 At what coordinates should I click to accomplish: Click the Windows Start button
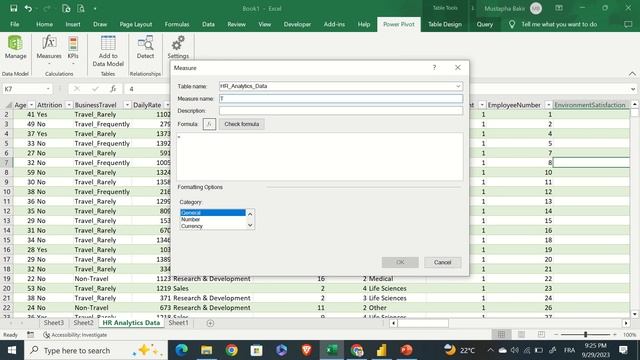point(12,350)
